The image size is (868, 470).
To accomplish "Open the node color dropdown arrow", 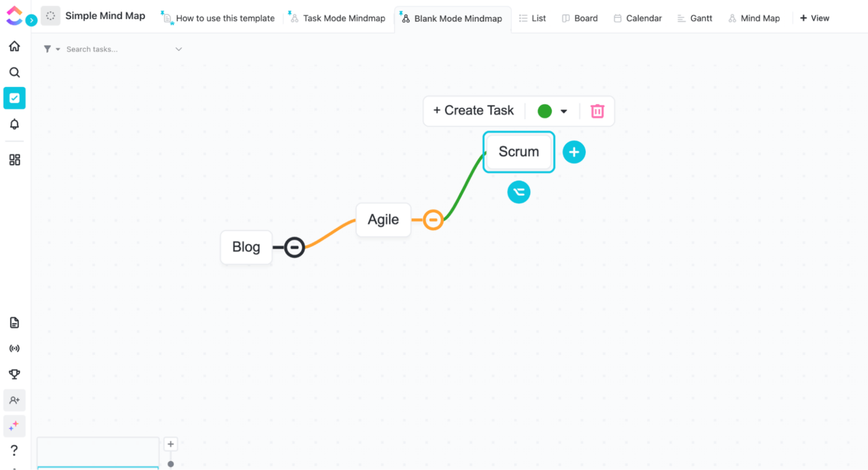I will coord(564,112).
